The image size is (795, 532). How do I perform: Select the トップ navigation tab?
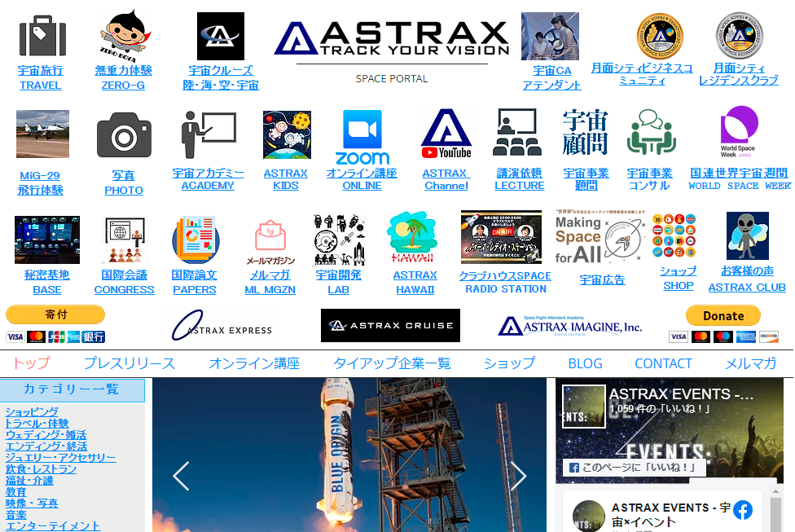click(31, 363)
